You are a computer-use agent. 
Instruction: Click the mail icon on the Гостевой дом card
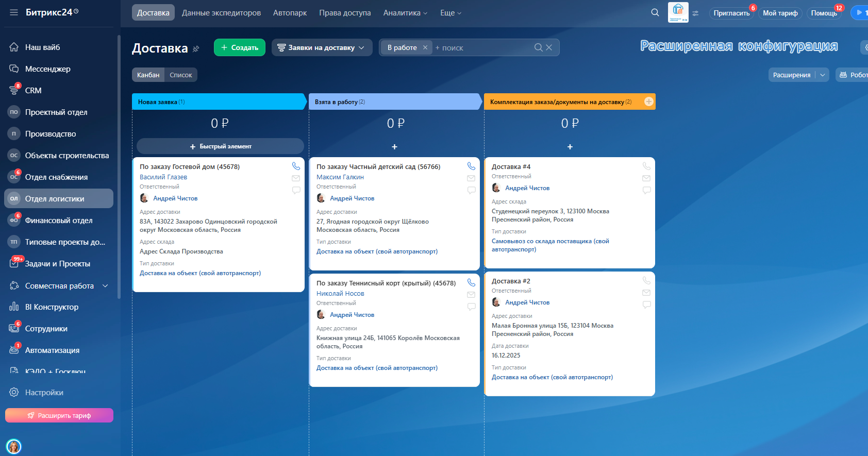coord(296,178)
